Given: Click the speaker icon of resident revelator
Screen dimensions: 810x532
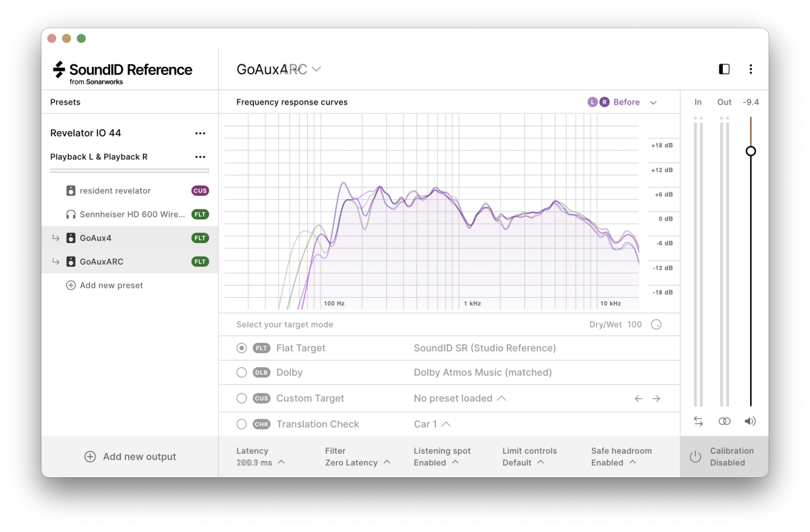Looking at the screenshot, I should (x=71, y=190).
